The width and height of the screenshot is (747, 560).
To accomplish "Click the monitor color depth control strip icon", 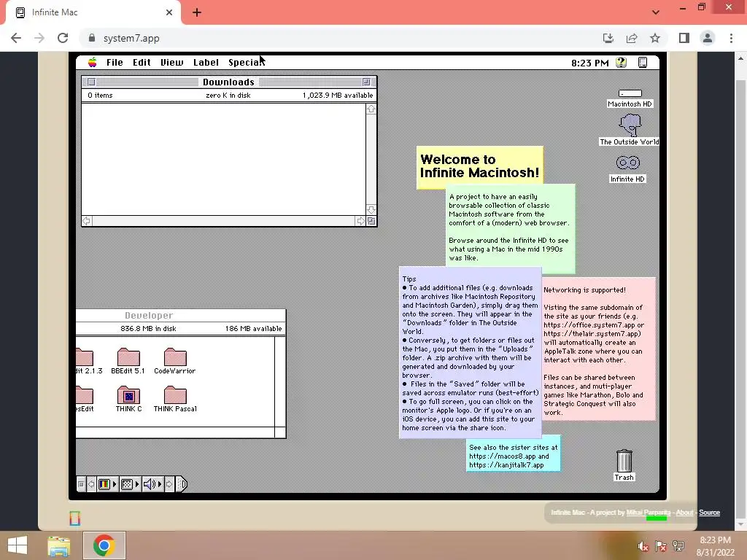I will [x=104, y=484].
